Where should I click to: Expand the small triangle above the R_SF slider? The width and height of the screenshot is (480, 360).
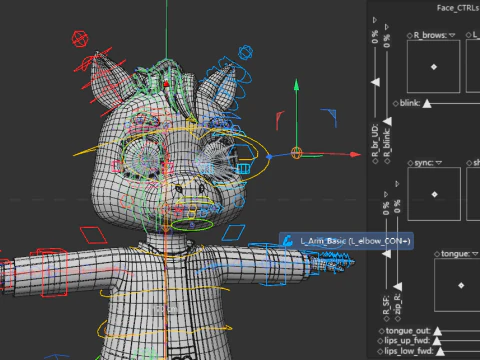(386, 194)
